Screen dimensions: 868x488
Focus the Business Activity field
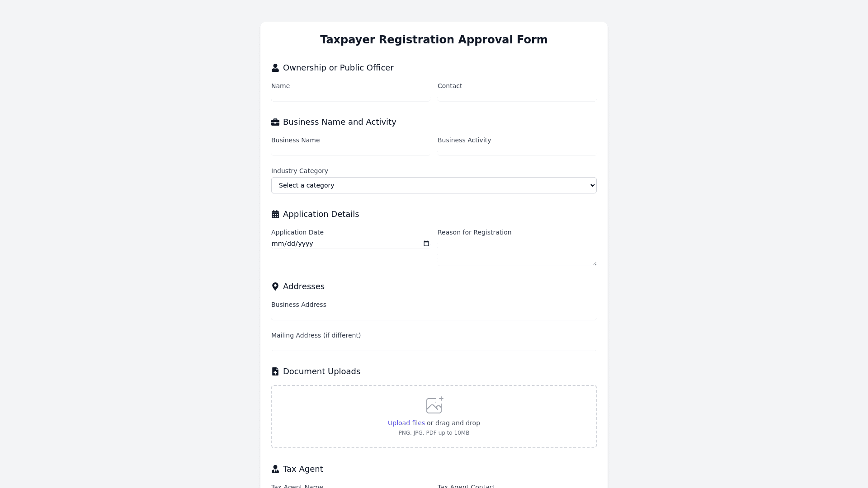tap(517, 150)
